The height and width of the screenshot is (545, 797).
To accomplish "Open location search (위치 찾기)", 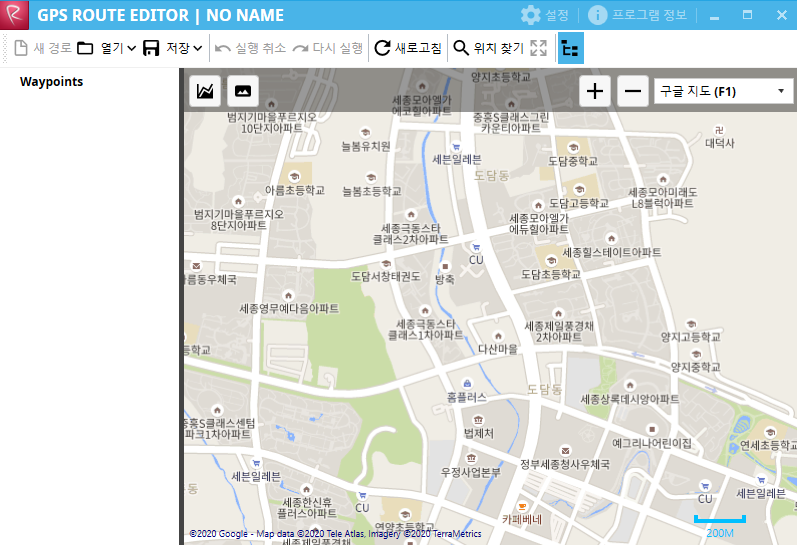I will pos(488,48).
